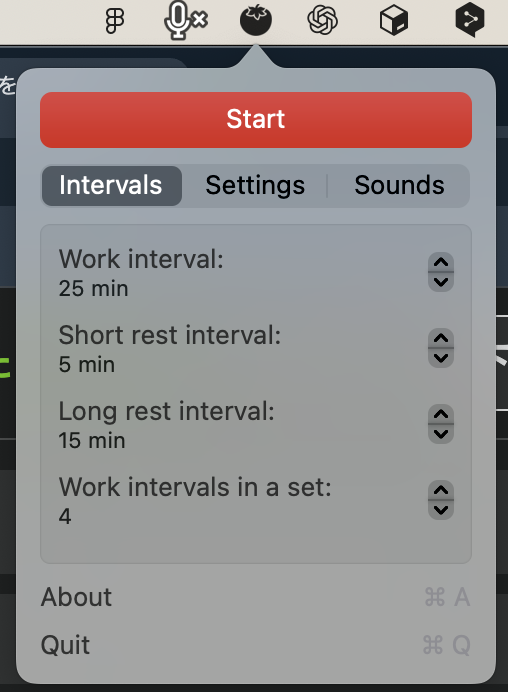
Task: Click the muted microphone menu bar icon
Action: coord(185,20)
